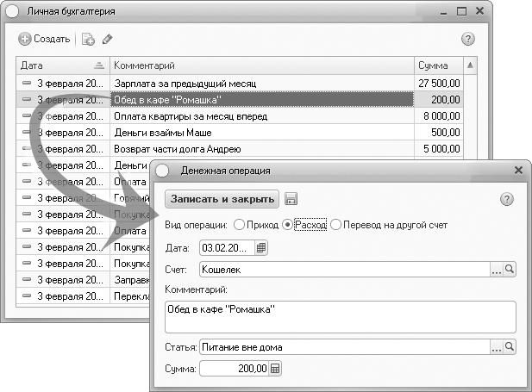Select the Расход radio button
Viewport: 532px width, 392px height.
point(288,225)
